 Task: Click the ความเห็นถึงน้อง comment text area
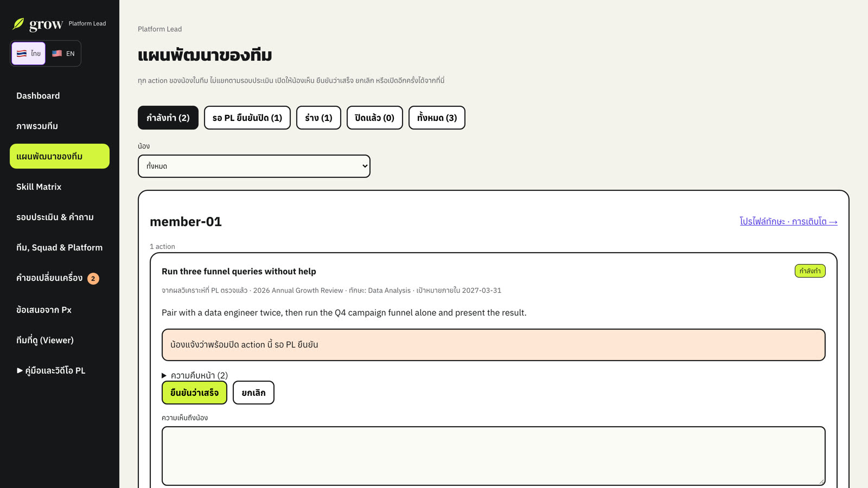pyautogui.click(x=494, y=456)
